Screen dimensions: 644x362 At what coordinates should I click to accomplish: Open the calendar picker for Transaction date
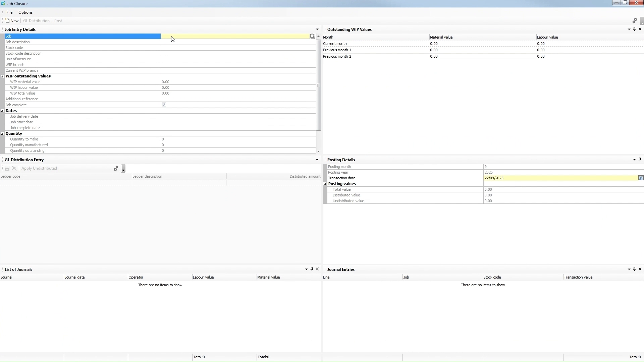pos(641,178)
